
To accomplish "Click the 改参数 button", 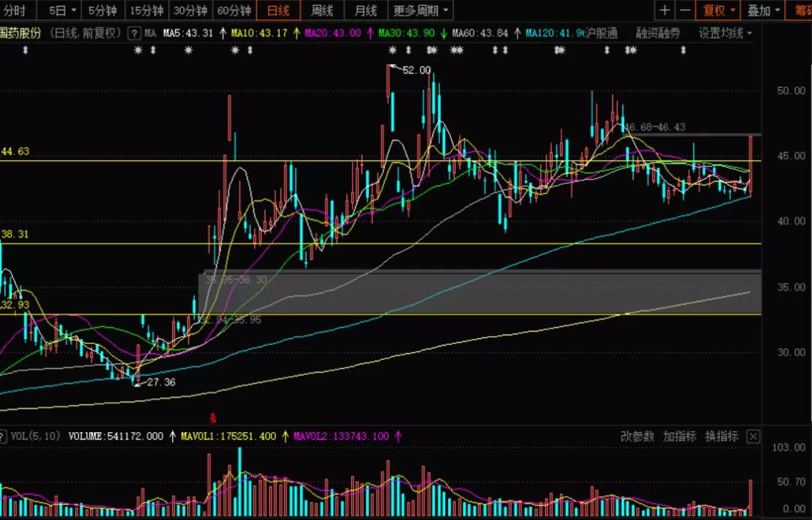I will click(638, 437).
